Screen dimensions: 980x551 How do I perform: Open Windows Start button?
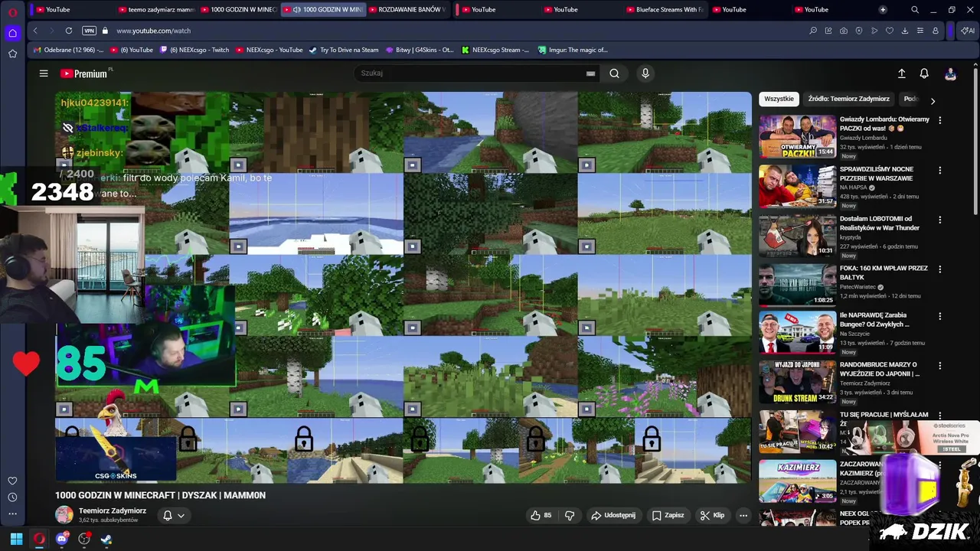tap(16, 539)
